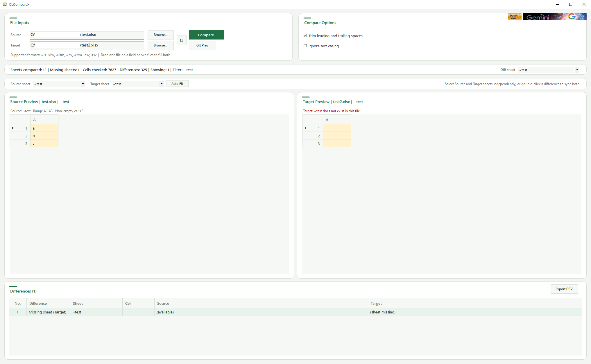Browse for the Target file

point(160,45)
